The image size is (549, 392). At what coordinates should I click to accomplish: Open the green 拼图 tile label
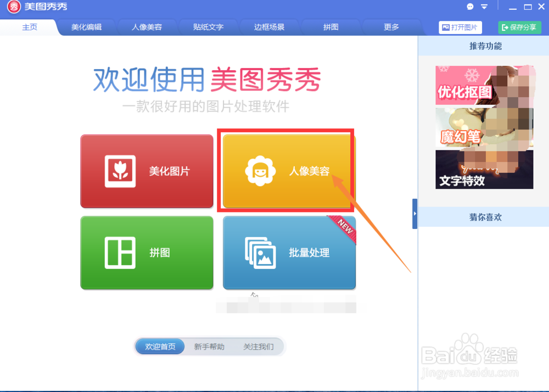click(160, 253)
